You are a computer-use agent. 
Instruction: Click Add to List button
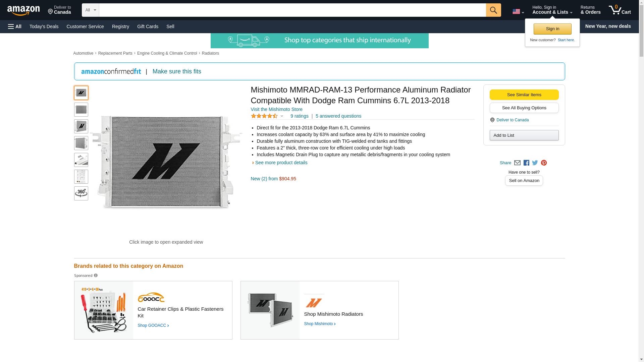(x=524, y=135)
